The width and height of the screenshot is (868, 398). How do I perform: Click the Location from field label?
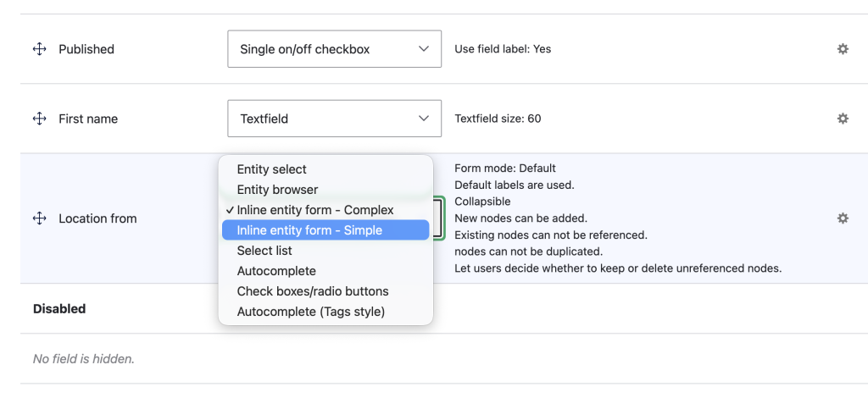coord(97,218)
